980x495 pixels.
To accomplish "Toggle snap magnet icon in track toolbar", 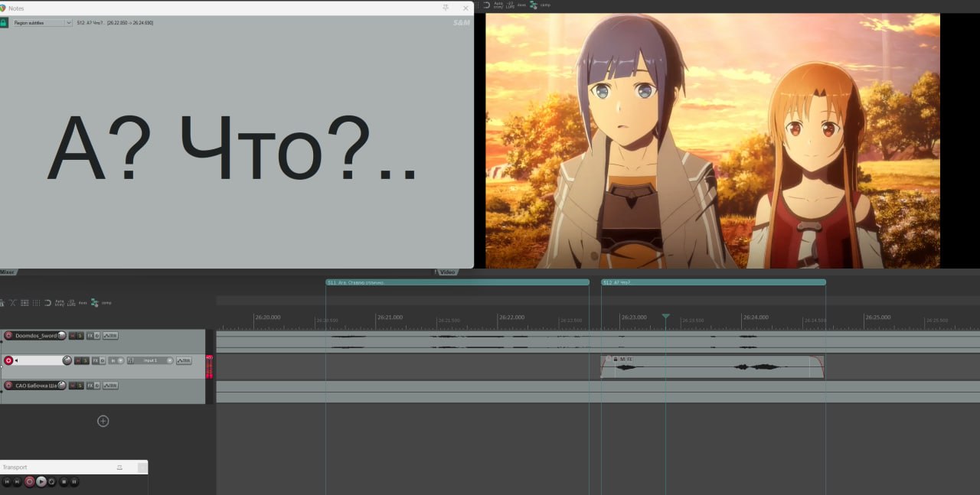I will pos(47,303).
